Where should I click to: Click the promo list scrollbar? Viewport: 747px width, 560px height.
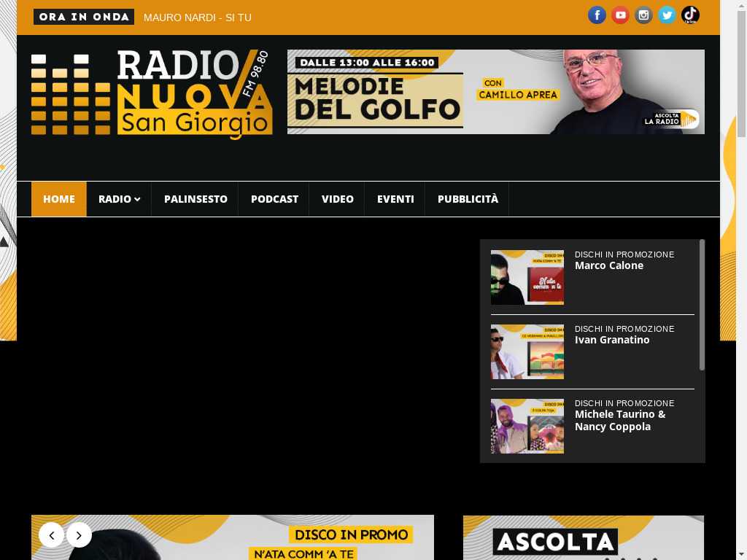tap(702, 305)
